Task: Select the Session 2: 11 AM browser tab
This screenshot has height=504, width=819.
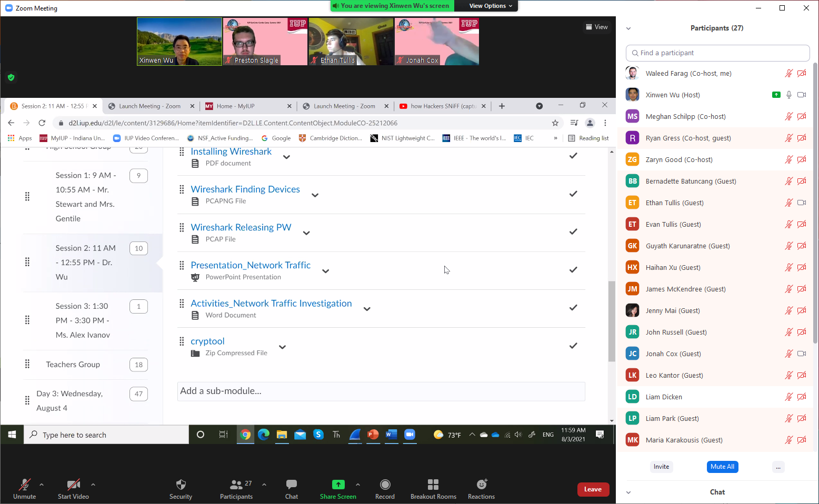Action: click(53, 106)
